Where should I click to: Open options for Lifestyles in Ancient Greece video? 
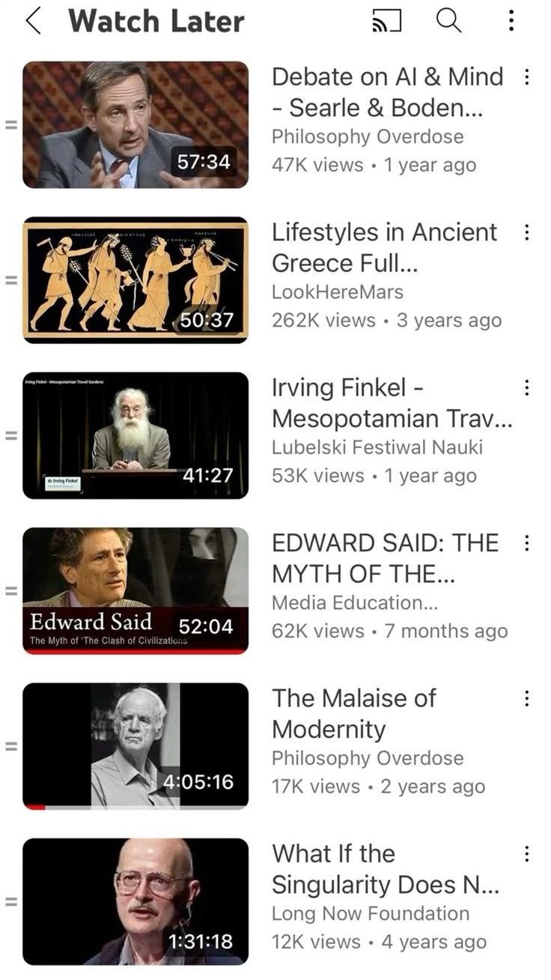point(527,232)
